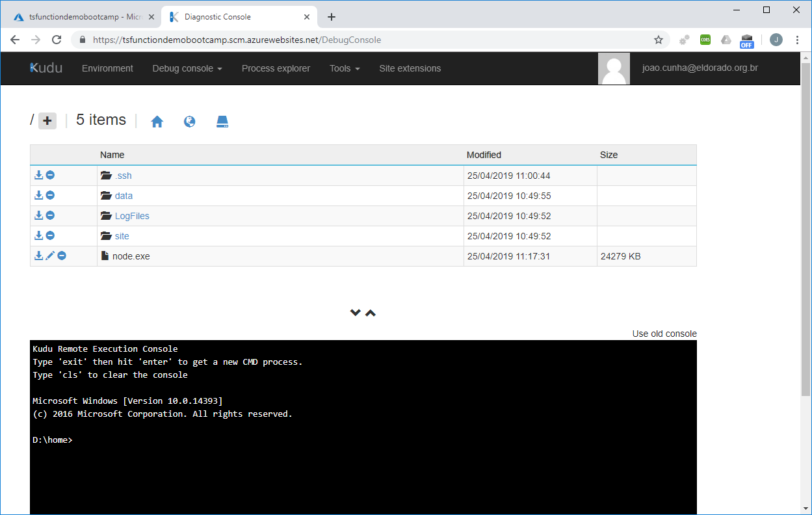This screenshot has height=515, width=812.
Task: Click Use old console link
Action: [664, 334]
